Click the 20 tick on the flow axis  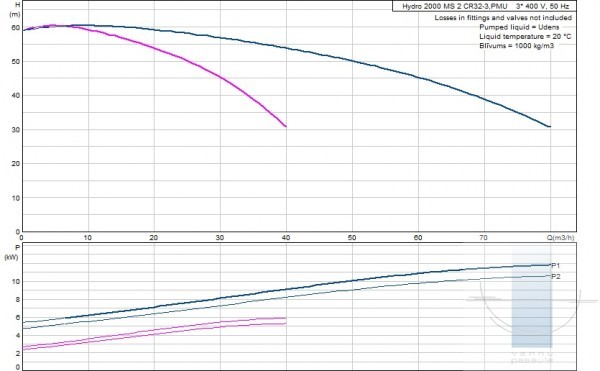point(153,238)
